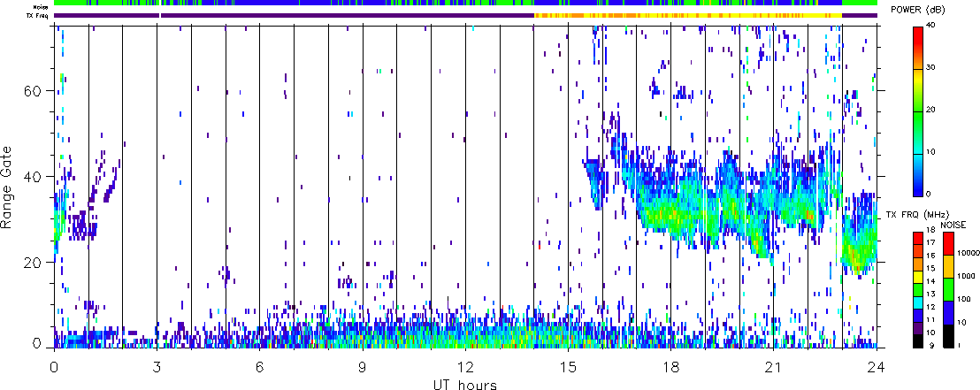The width and height of the screenshot is (980, 390).
Task: Pick the yellow 14–15 MHz swatch in TX FRQ legend
Action: point(920,277)
